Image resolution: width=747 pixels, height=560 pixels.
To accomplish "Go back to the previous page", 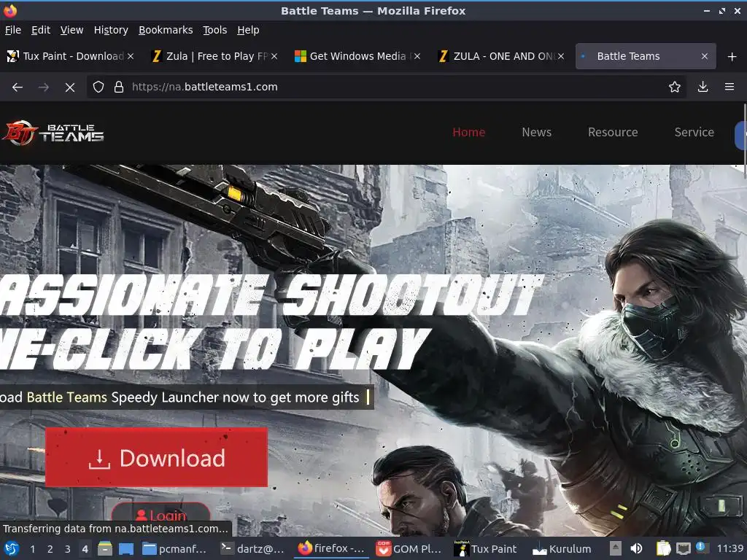I will click(x=18, y=87).
